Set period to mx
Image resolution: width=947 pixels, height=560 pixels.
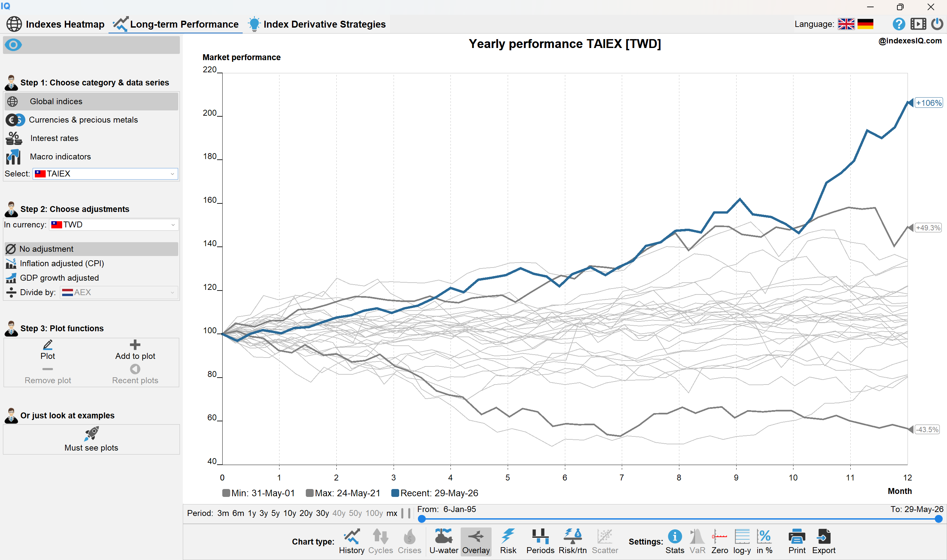[x=392, y=513]
